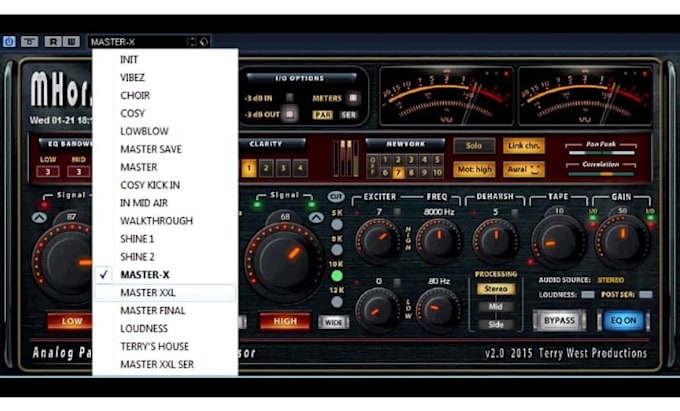Toggle the EQ ON button
Image resolution: width=680 pixels, height=411 pixels.
coord(623,321)
